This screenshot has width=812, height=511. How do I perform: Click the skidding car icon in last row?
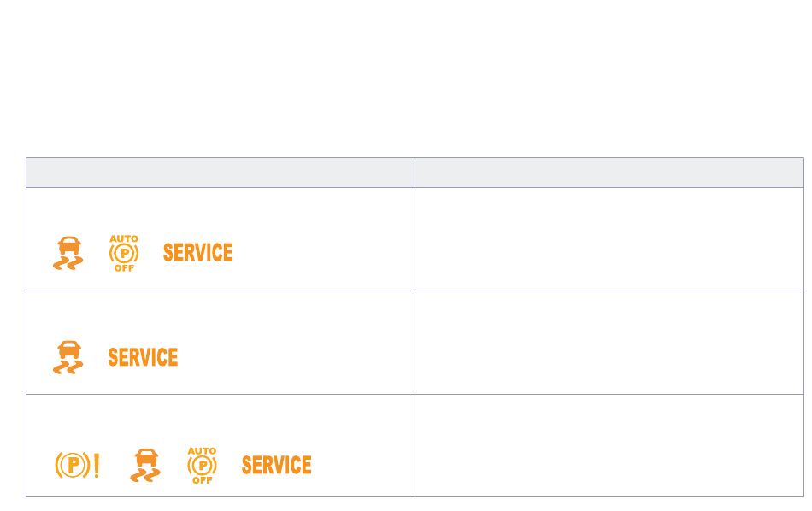(145, 465)
